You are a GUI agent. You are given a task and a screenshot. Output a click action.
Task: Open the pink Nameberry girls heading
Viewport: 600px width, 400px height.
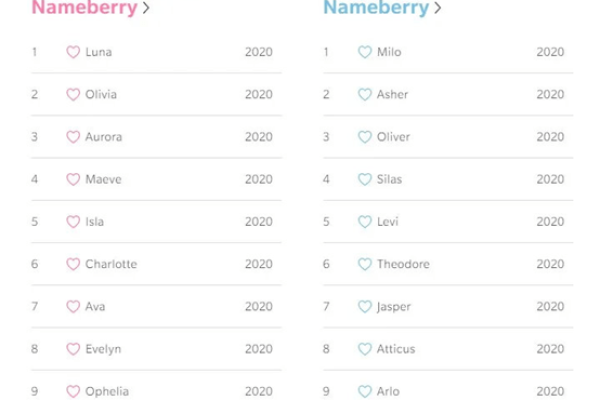click(x=84, y=8)
